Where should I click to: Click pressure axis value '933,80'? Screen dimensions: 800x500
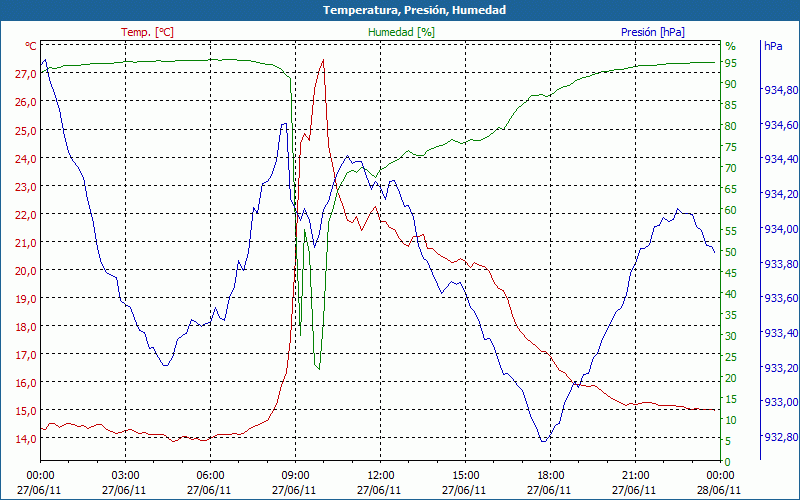pos(781,264)
